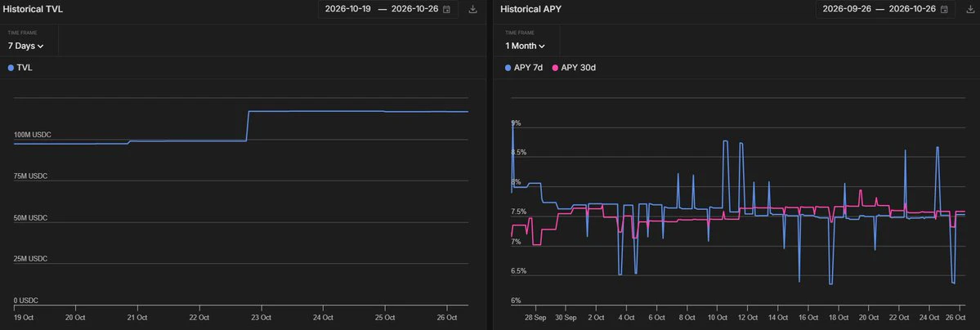Click the TVL start date 2026-10-19
This screenshot has height=330, width=980.
pos(349,9)
